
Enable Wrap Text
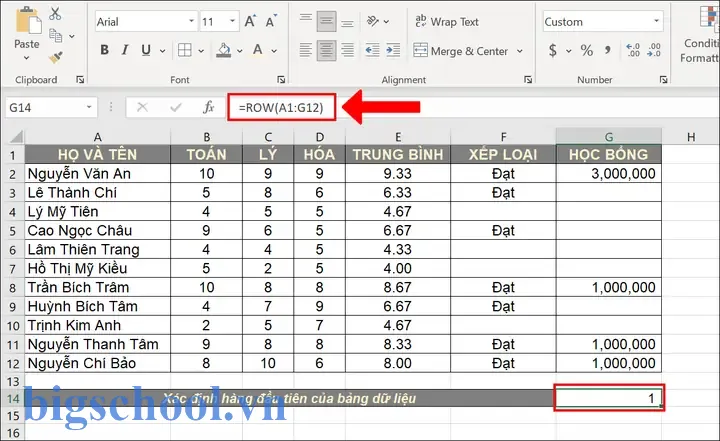(x=447, y=22)
